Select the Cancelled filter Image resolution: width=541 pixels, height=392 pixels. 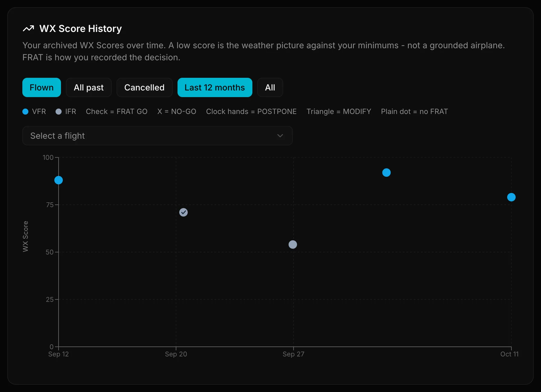[x=144, y=87]
